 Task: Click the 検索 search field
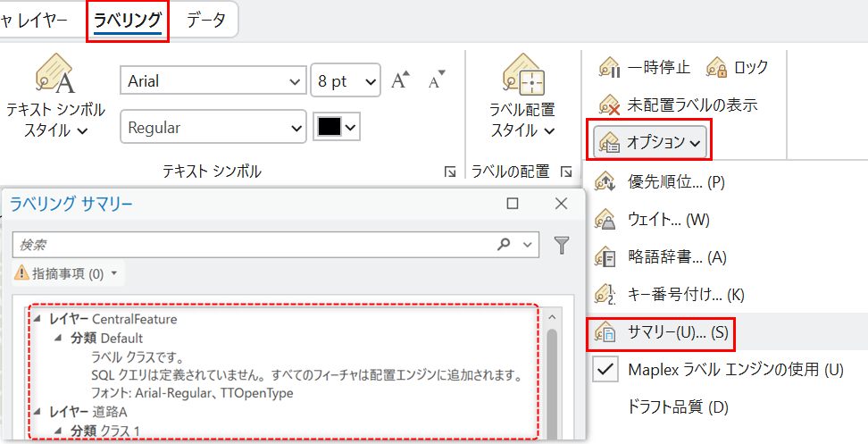click(x=255, y=244)
